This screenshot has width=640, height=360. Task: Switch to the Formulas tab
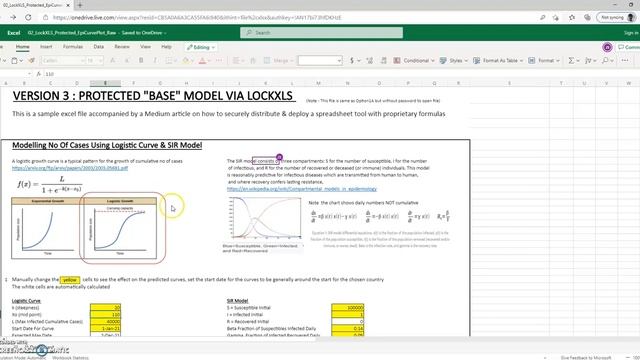(73, 47)
